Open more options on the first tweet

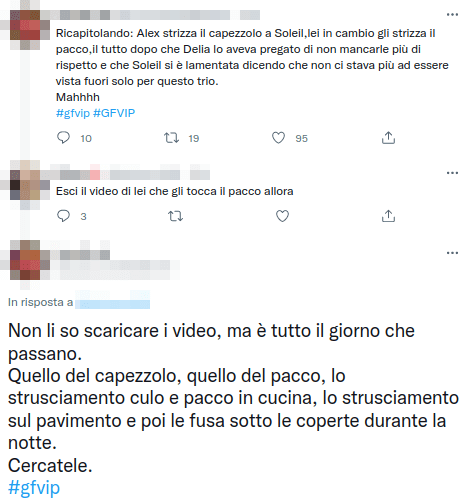click(x=452, y=15)
